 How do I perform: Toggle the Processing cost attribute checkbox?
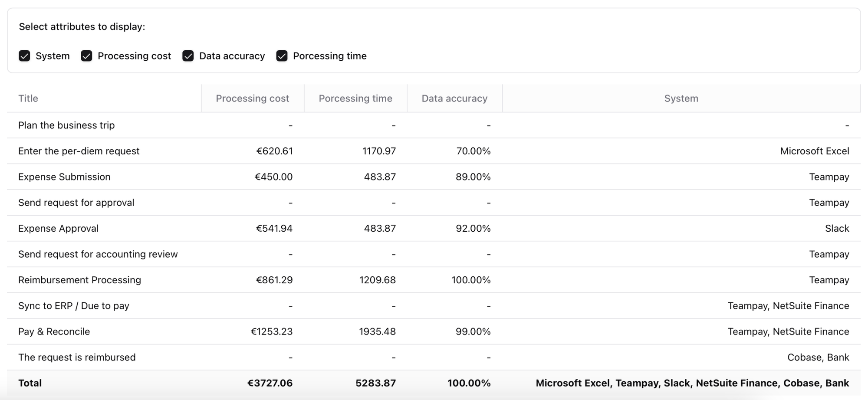pos(87,56)
